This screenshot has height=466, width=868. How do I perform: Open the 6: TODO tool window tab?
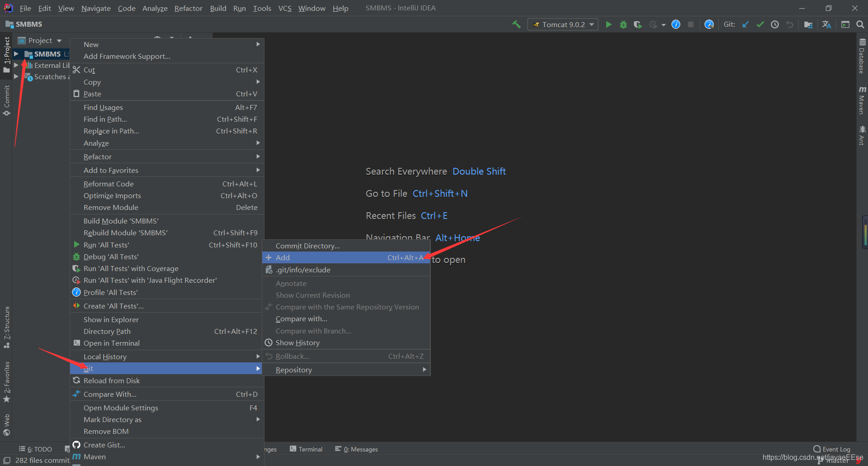(35, 449)
